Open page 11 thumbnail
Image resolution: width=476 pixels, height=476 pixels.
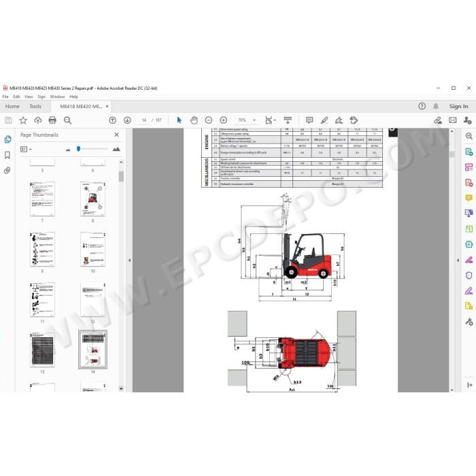tap(42, 300)
